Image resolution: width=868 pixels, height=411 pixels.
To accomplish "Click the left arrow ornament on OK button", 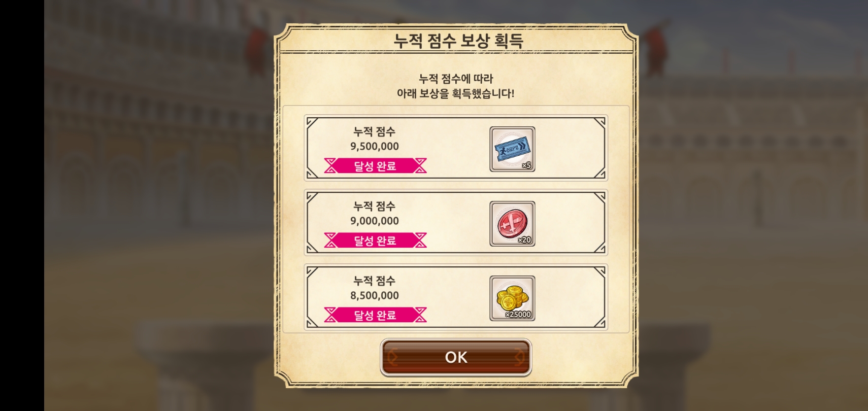I will [392, 358].
